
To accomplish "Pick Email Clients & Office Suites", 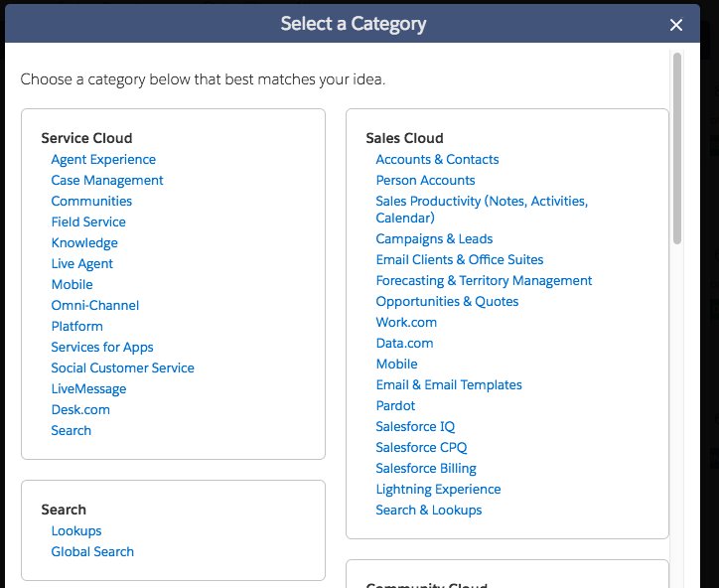I will pyautogui.click(x=460, y=259).
